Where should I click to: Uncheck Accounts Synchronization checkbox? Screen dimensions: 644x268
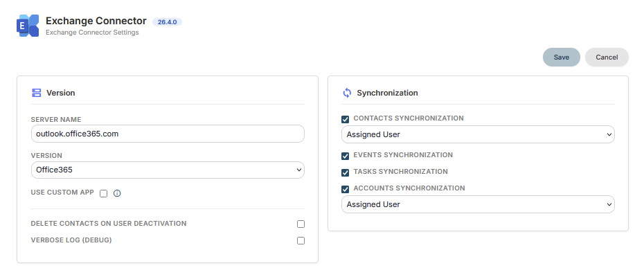click(x=346, y=189)
